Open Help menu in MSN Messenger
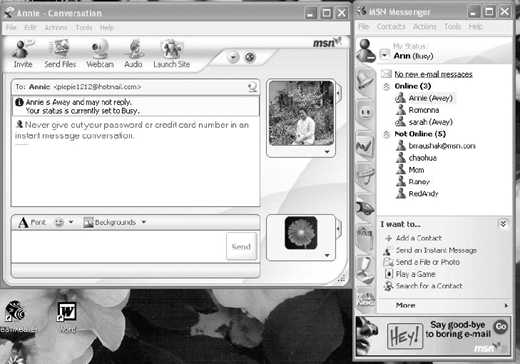 [476, 27]
